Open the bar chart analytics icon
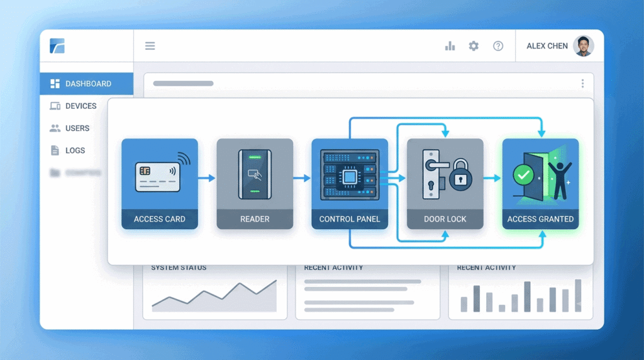Viewport: 644px width, 360px height. [x=450, y=46]
